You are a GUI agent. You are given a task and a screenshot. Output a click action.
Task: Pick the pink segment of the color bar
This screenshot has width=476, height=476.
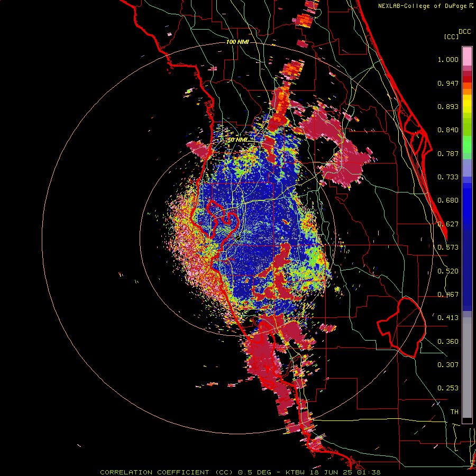(x=467, y=57)
